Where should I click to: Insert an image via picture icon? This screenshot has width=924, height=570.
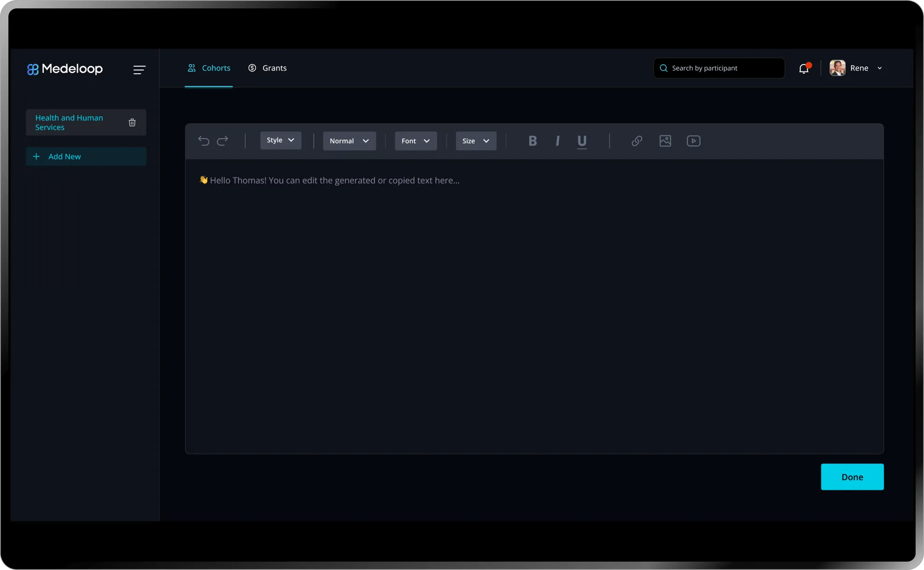pos(665,141)
